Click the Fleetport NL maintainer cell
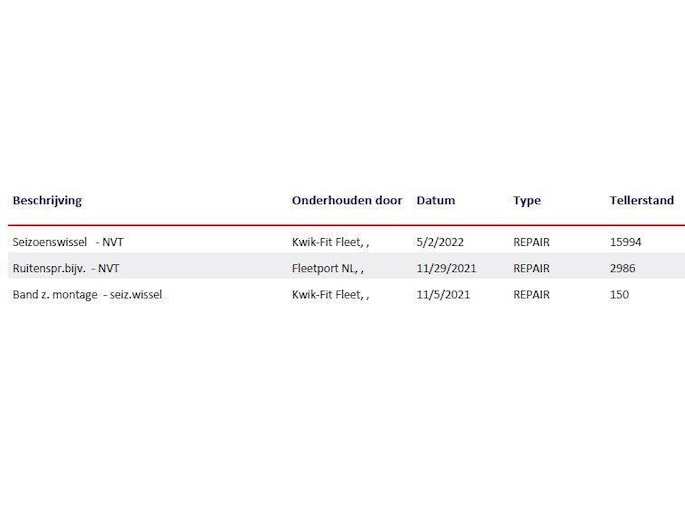Image resolution: width=685 pixels, height=513 pixels. click(327, 268)
